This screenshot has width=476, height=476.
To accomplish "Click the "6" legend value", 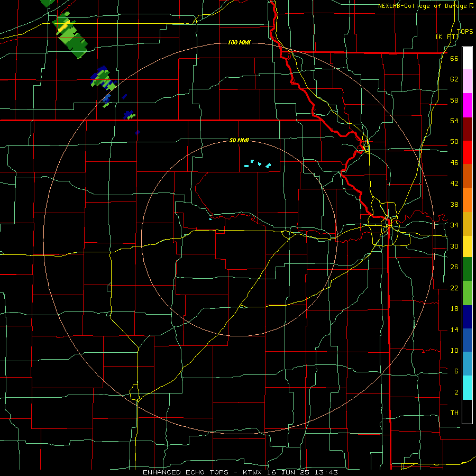I will [456, 371].
